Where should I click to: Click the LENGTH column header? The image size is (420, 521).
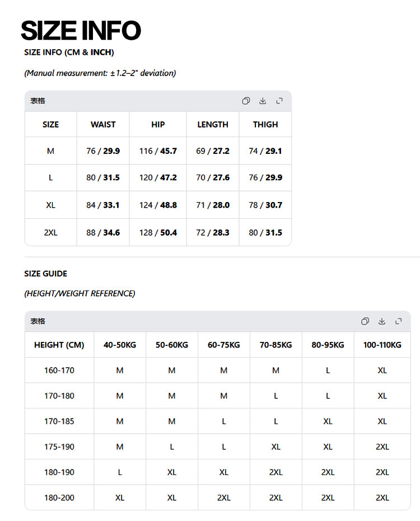coord(213,124)
